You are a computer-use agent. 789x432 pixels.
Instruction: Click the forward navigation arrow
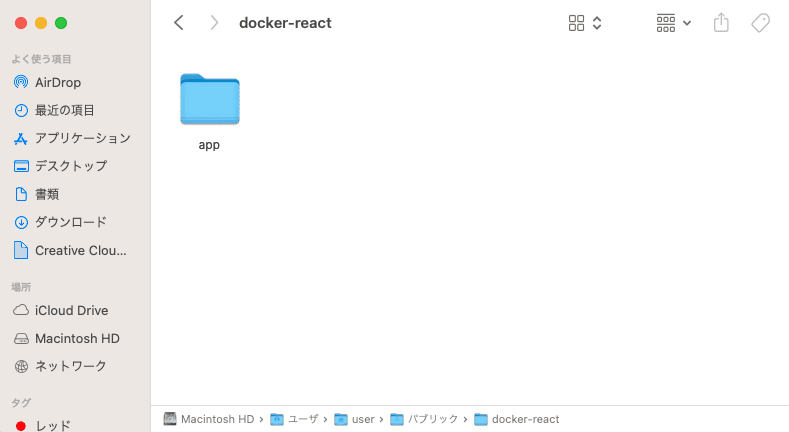point(214,22)
